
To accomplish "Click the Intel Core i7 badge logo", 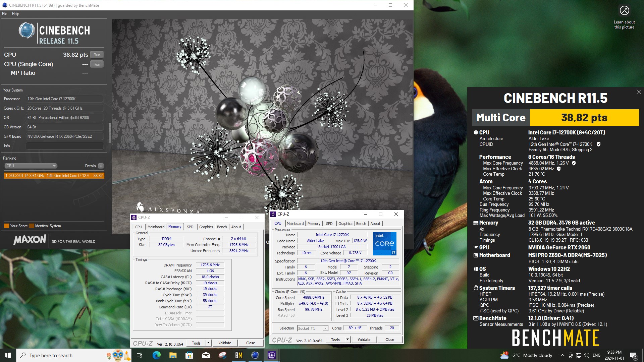I will (x=385, y=244).
